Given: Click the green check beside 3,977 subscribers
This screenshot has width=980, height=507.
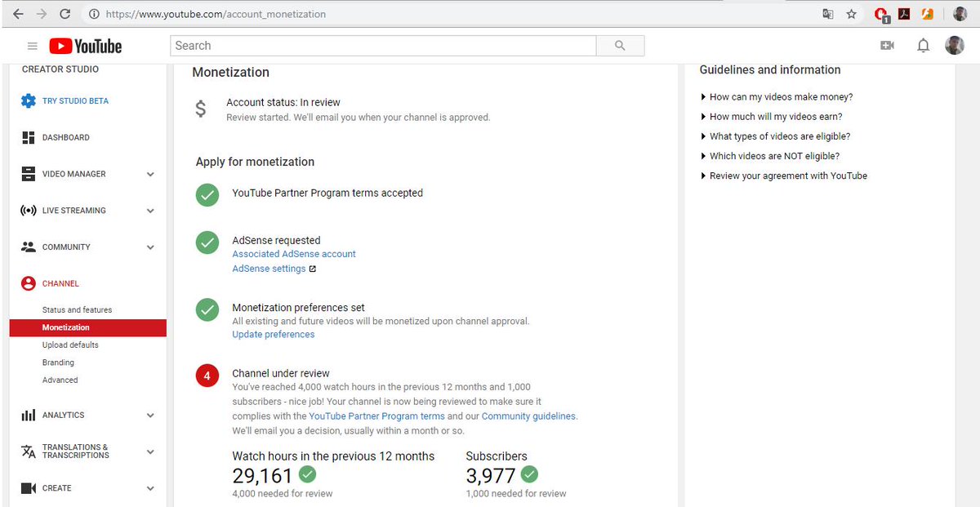Looking at the screenshot, I should coord(529,474).
